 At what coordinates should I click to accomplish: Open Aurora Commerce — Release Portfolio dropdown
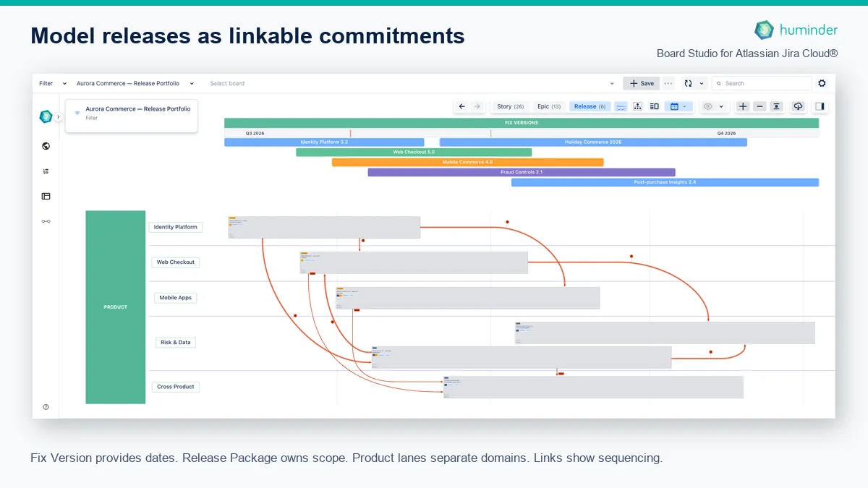coord(135,83)
